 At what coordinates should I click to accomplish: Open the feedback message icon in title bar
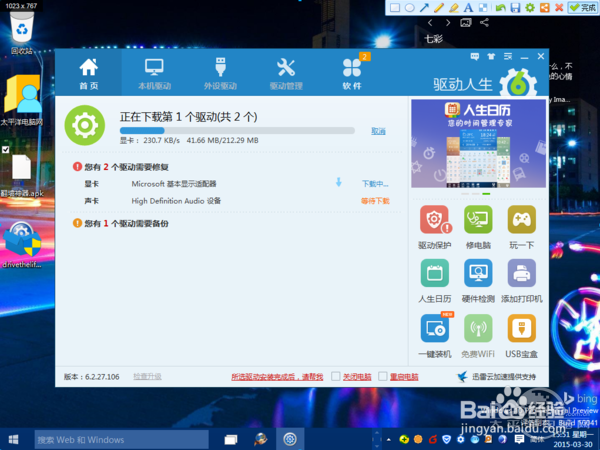pyautogui.click(x=475, y=57)
